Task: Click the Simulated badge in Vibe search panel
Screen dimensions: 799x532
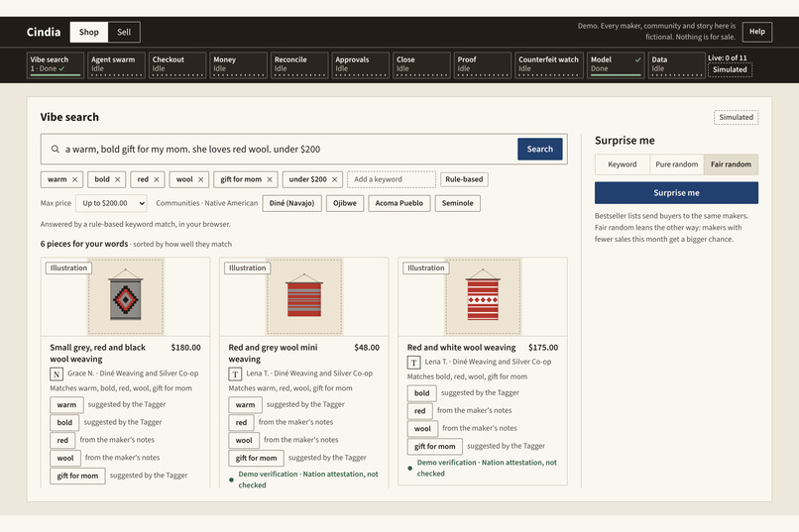Action: coord(736,117)
